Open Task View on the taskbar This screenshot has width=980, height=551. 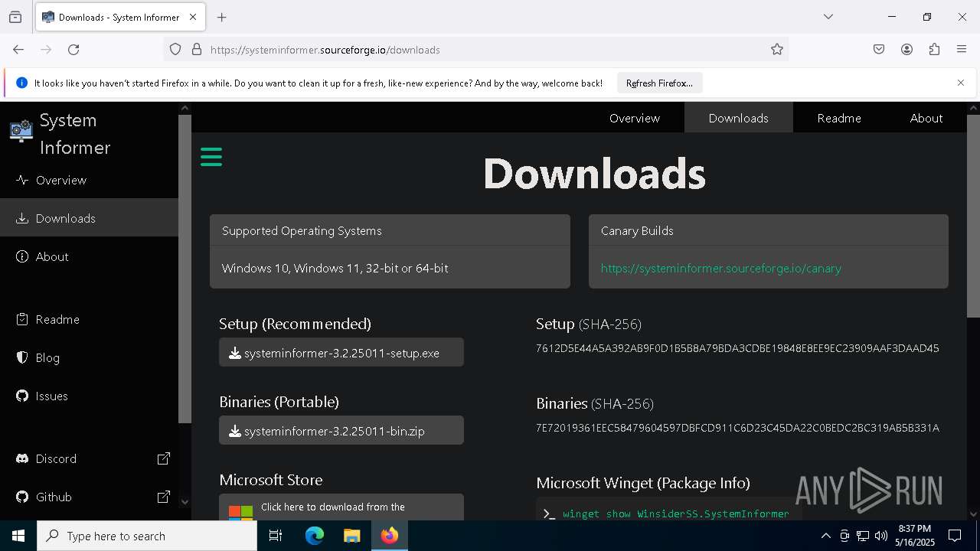click(x=276, y=536)
